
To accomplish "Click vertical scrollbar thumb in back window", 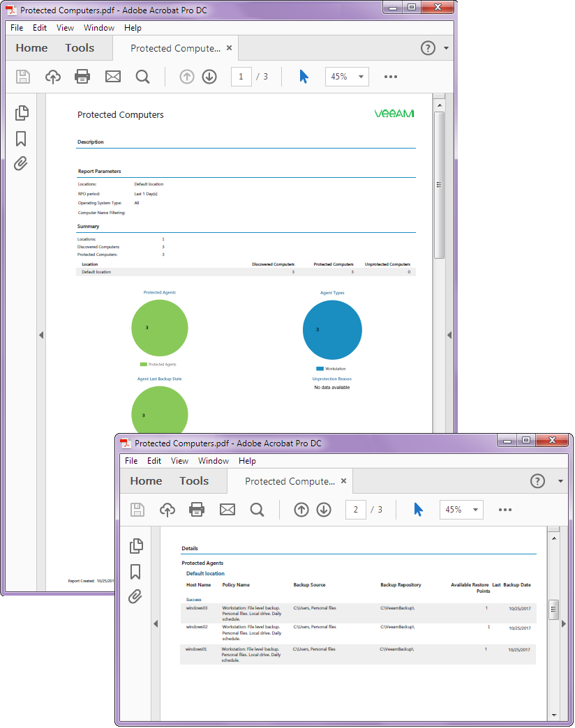I will tap(439, 185).
